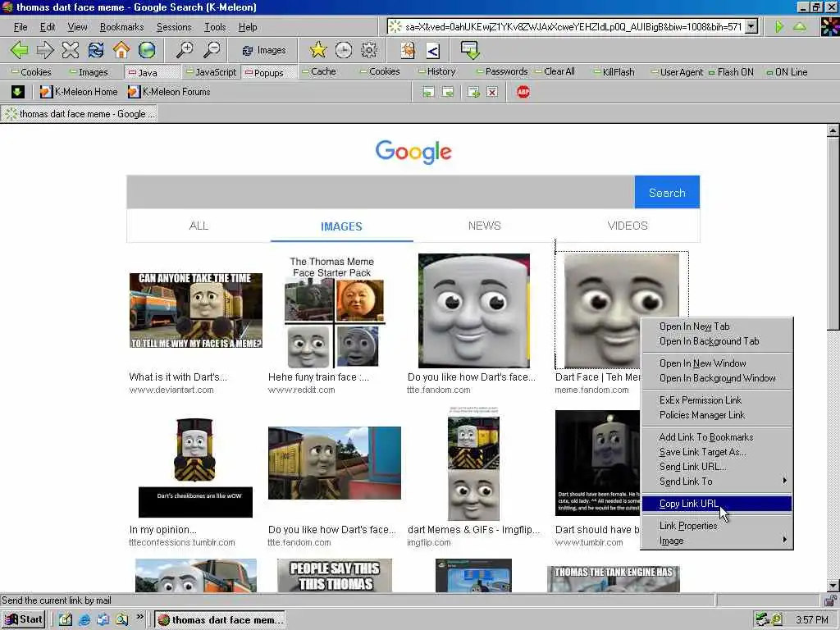Open preferences with the gear icon
840x630 pixels.
[369, 50]
